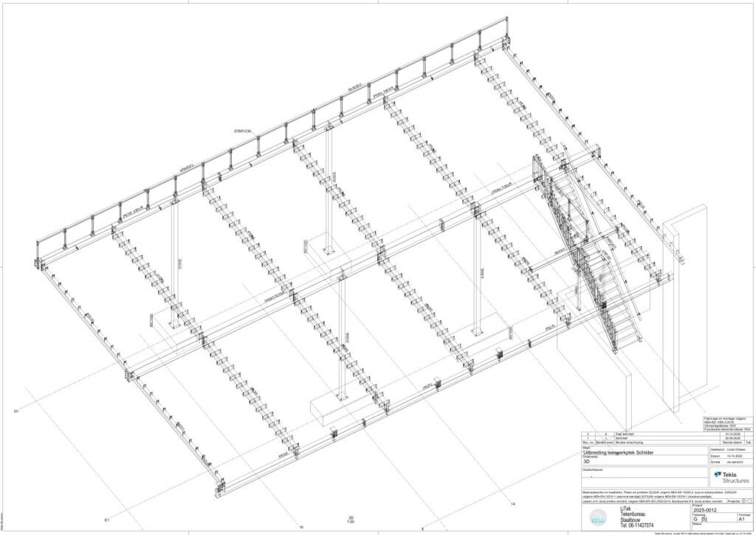Select the tall concrete wall beside the stairs
Image resolution: width=756 pixels, height=535 pixels.
(x=674, y=310)
